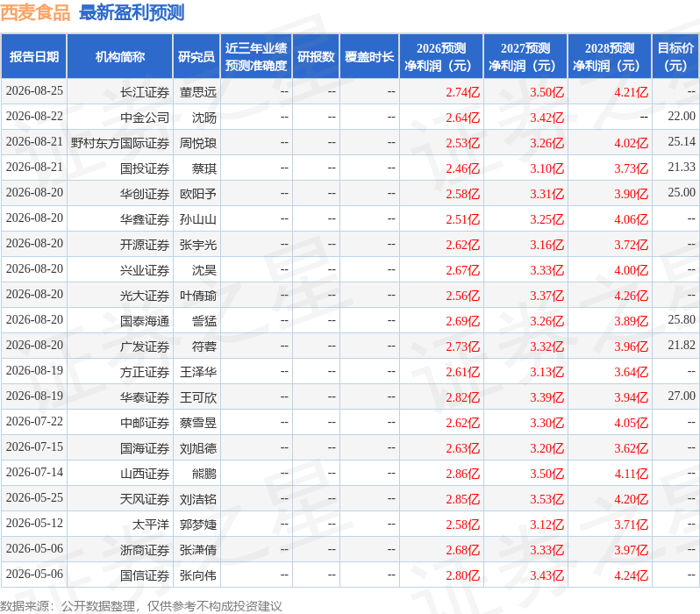Click the 报告日期 column header
Image resolution: width=700 pixels, height=614 pixels.
pyautogui.click(x=34, y=57)
